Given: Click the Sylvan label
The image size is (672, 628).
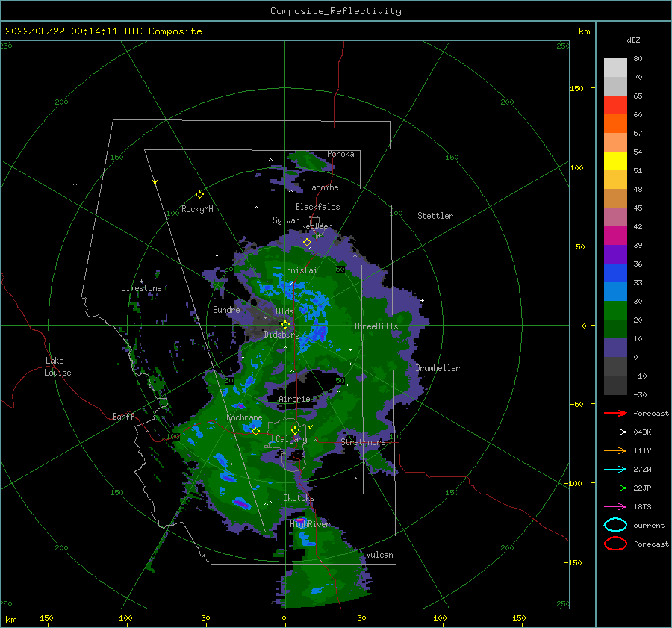Looking at the screenshot, I should 286,220.
